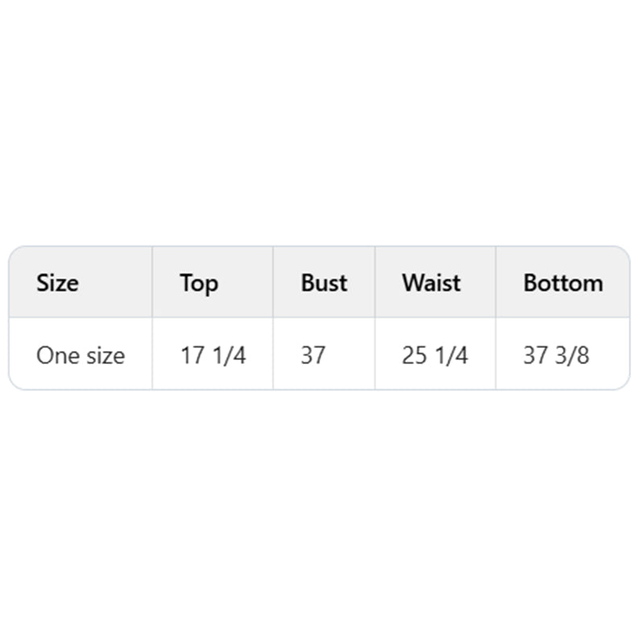Click the 1/4 fraction under Top
Image resolution: width=644 pixels, height=644 pixels.
pos(229,355)
